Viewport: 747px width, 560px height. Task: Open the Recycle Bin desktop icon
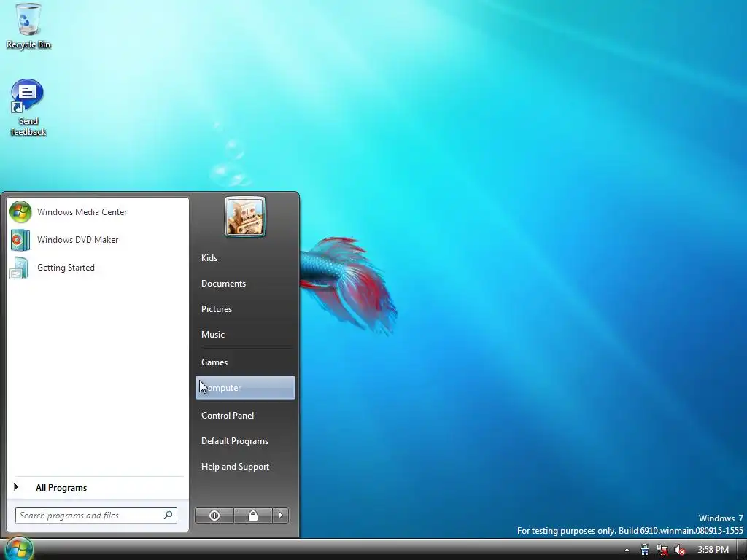[28, 26]
